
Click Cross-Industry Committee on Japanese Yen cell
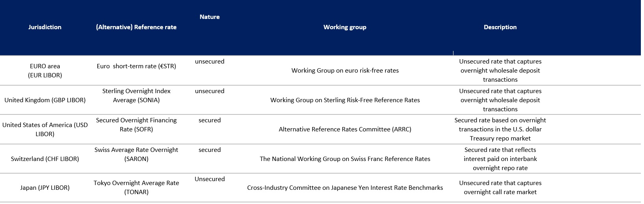[x=345, y=188]
